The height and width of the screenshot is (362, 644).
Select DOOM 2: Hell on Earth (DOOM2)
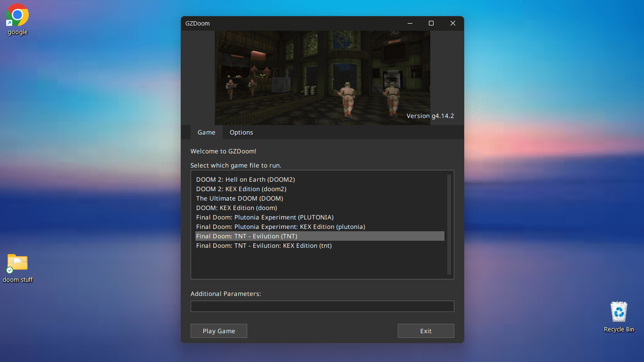click(x=320, y=179)
